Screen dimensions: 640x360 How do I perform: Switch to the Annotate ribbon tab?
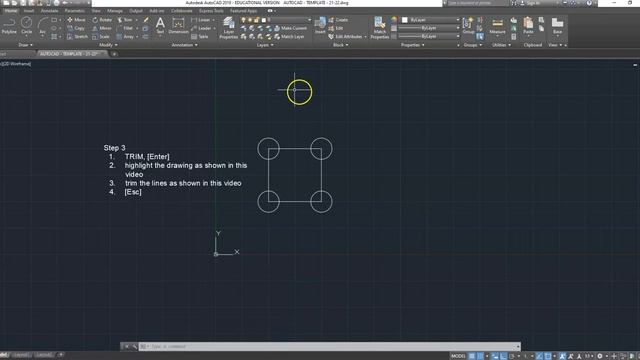pyautogui.click(x=49, y=11)
